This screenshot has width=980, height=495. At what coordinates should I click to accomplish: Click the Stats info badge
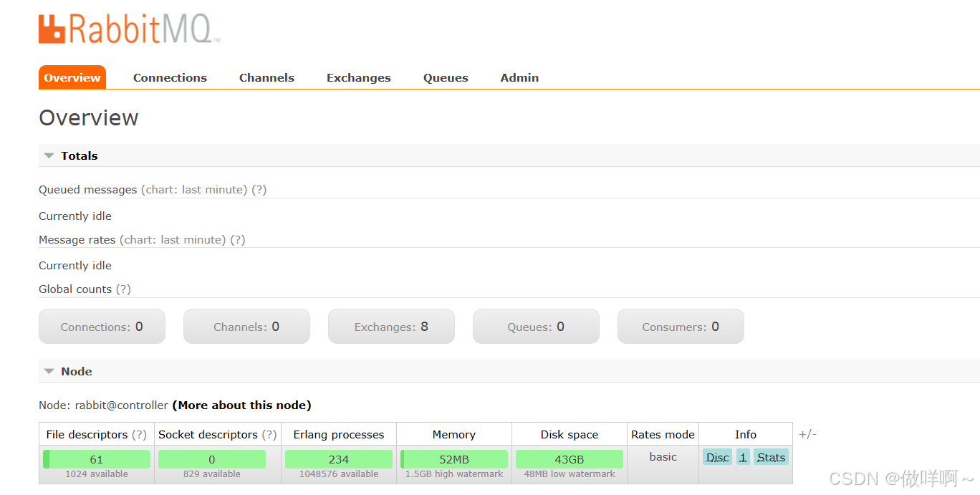point(771,457)
